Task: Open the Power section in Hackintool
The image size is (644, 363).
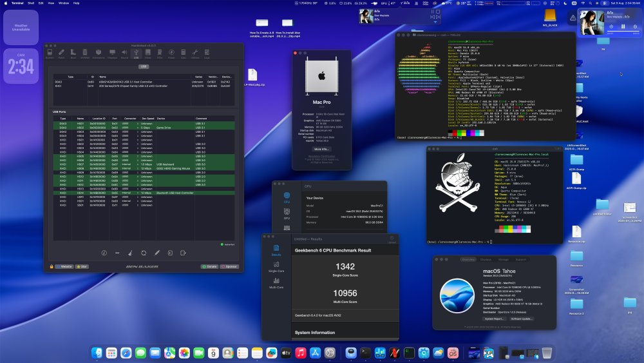Action: tap(171, 54)
